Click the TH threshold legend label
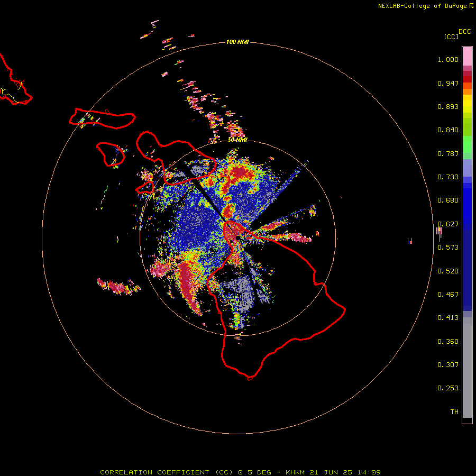476x476 pixels. point(454,412)
